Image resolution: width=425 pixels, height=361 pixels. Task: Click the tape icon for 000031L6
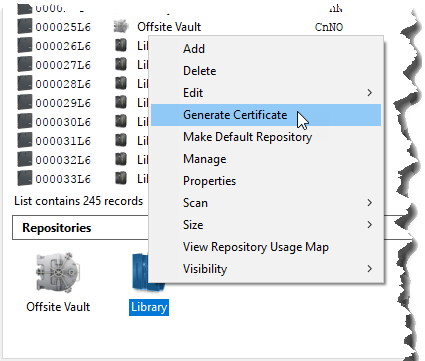click(x=25, y=140)
